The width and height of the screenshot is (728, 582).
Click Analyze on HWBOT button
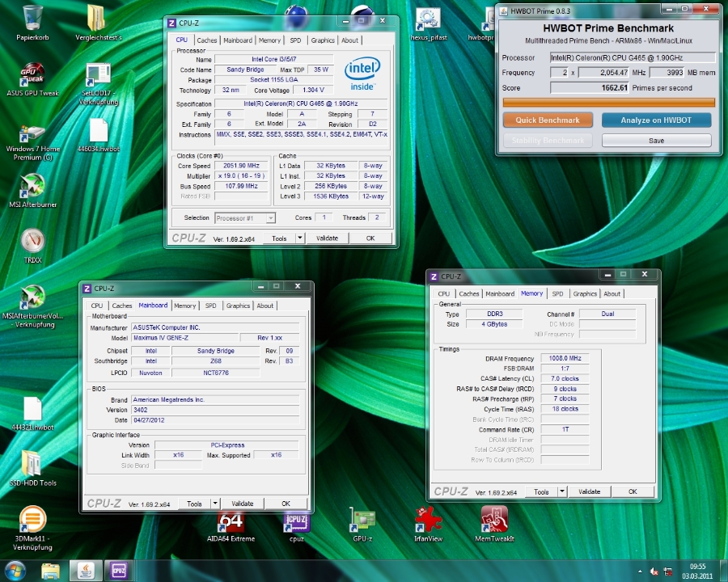656,120
